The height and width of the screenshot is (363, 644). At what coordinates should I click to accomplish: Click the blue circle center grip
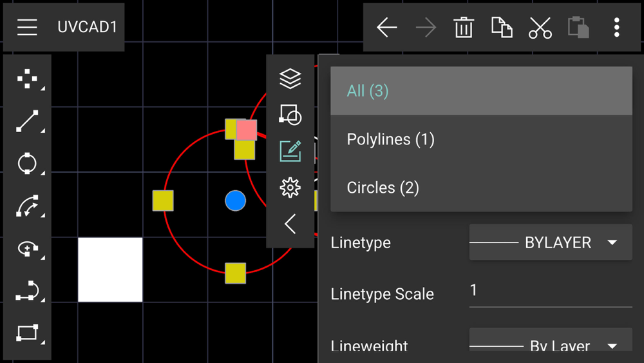[235, 201]
